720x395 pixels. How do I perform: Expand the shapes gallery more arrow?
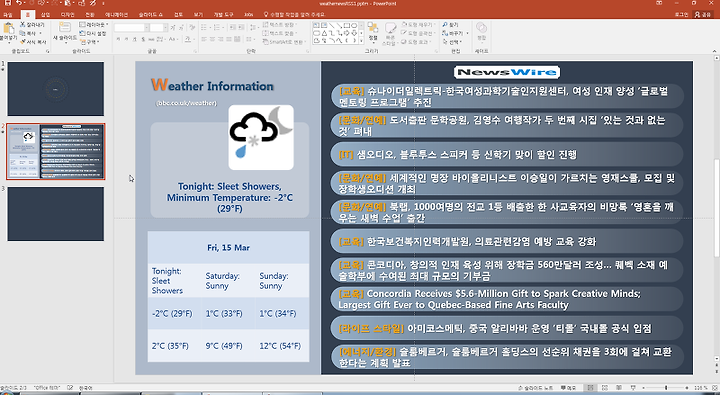click(x=362, y=41)
